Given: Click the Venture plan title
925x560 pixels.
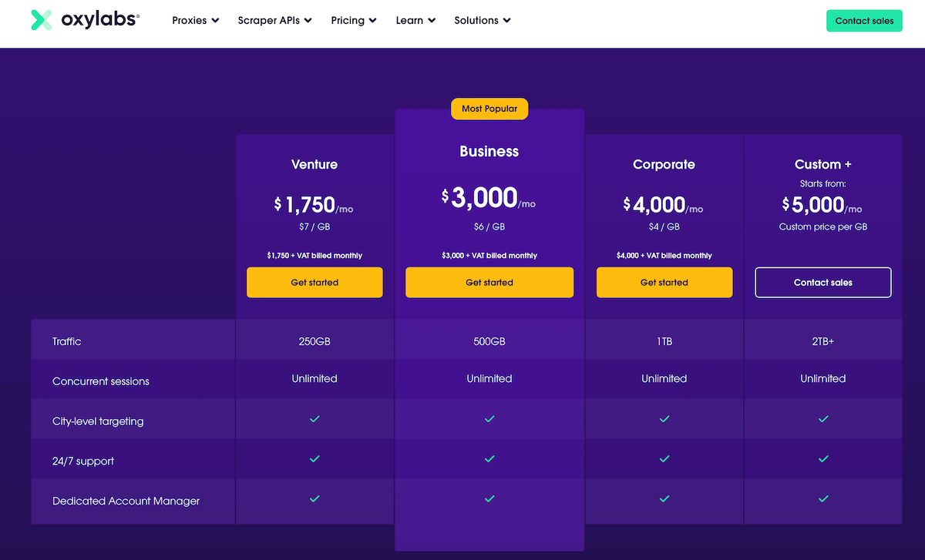Looking at the screenshot, I should (x=314, y=164).
